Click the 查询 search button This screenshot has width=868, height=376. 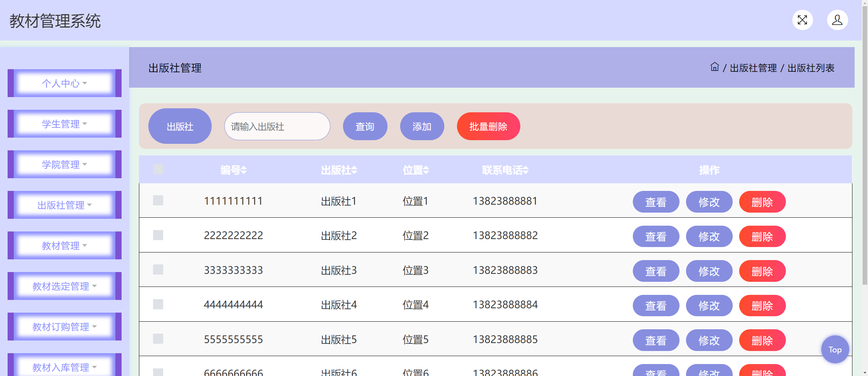point(365,126)
